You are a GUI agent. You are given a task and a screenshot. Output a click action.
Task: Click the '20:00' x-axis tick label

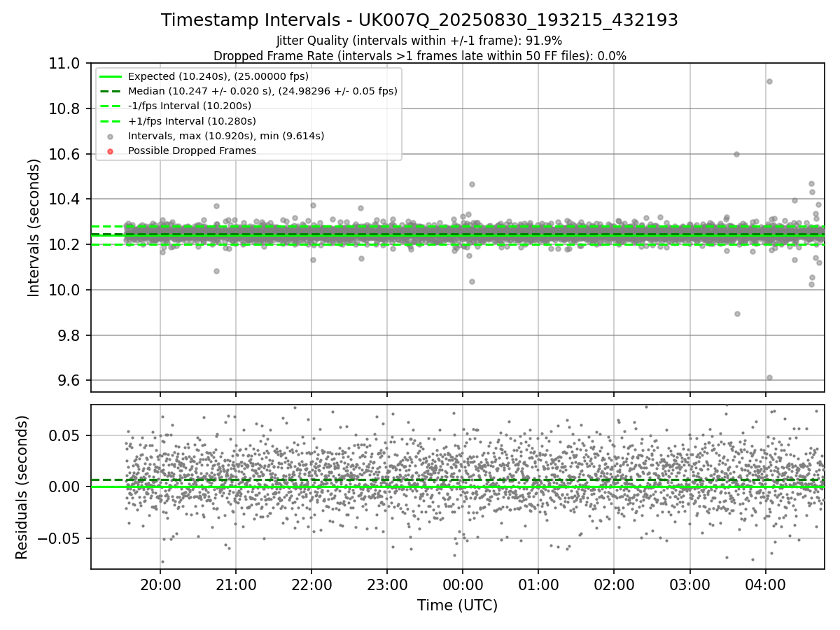[x=160, y=584]
